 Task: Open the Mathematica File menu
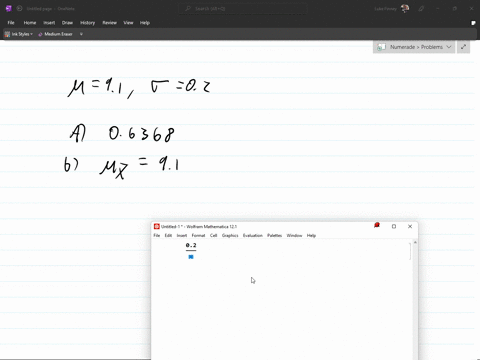[x=157, y=235]
